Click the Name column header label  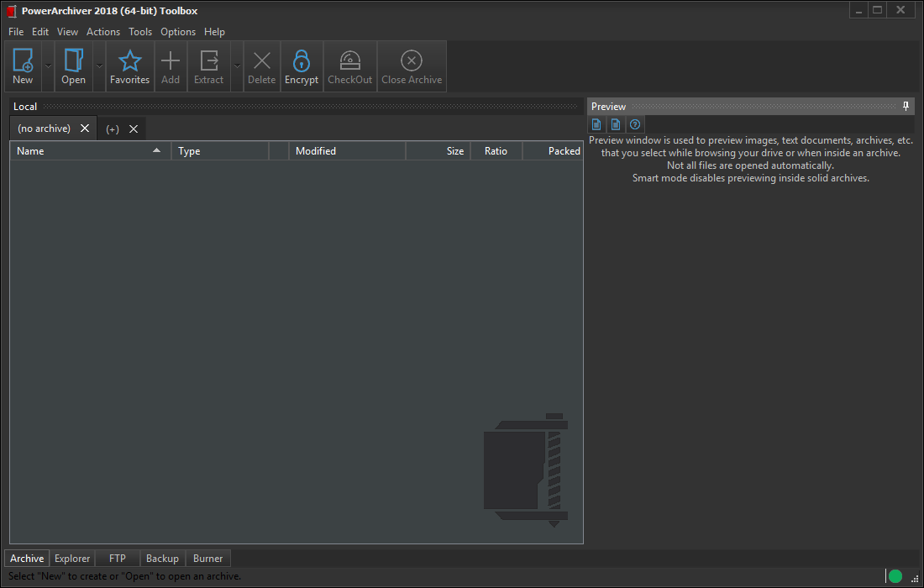coord(30,151)
